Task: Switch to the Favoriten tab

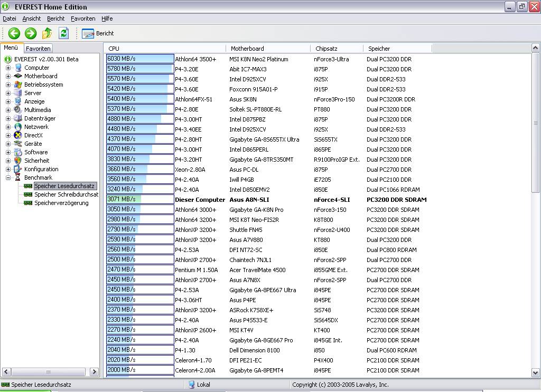Action: pos(38,49)
